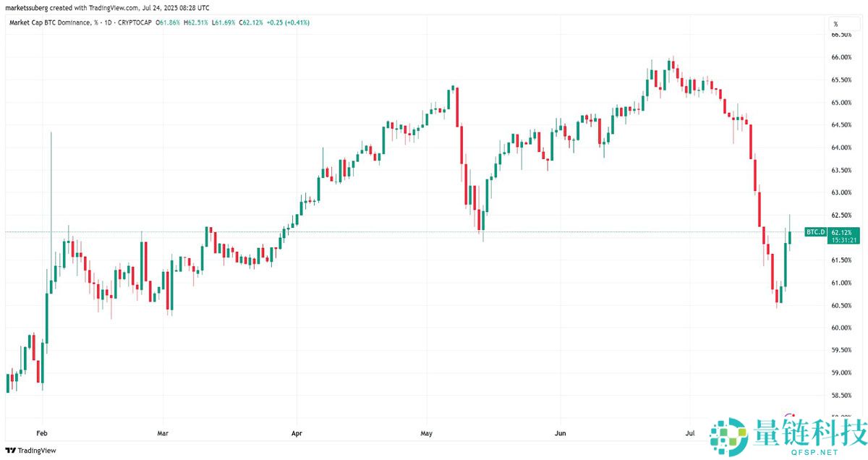This screenshot has width=868, height=460.
Task: Select the Jul label on time axis
Action: click(691, 433)
